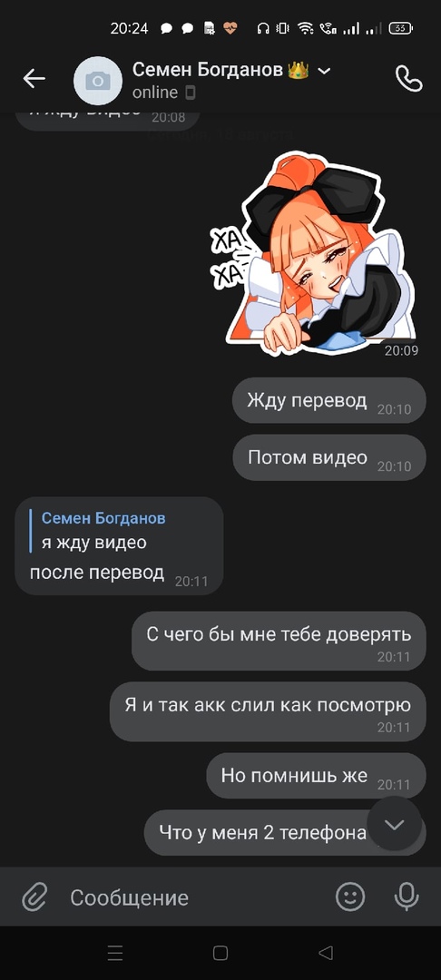Tap the Android back navigation triangle

click(326, 953)
